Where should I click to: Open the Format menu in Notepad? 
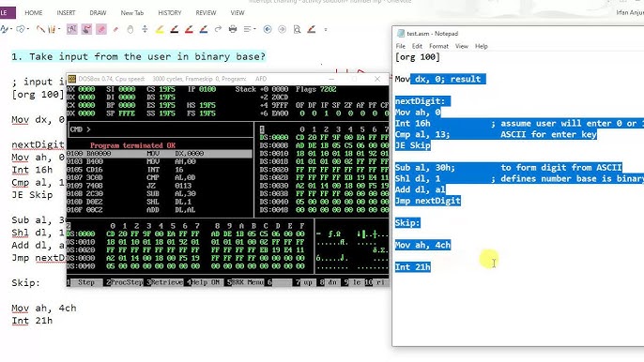click(438, 46)
